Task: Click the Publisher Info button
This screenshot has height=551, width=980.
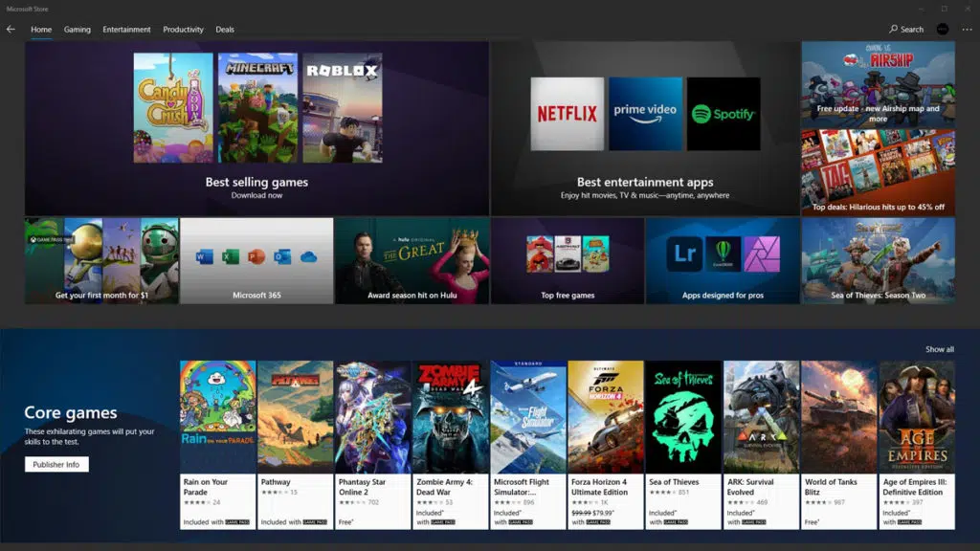Action: pyautogui.click(x=56, y=464)
